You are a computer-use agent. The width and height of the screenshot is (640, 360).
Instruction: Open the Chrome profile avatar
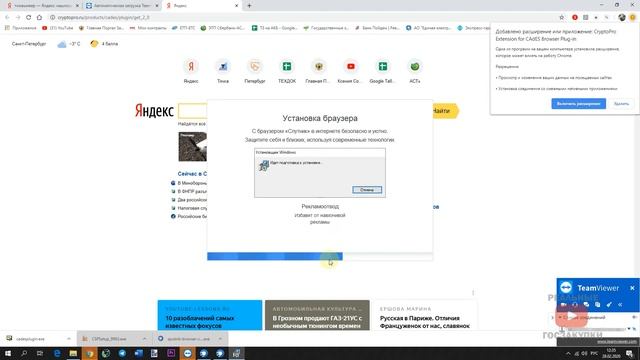[x=622, y=18]
